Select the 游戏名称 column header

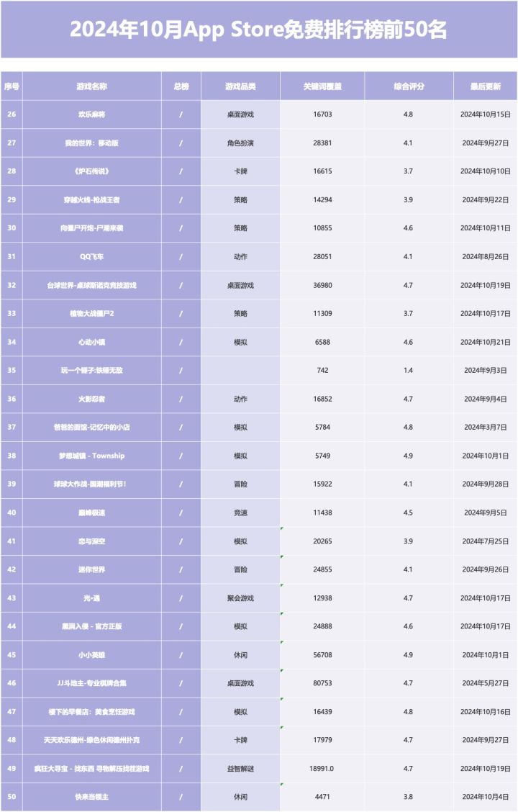pyautogui.click(x=91, y=86)
